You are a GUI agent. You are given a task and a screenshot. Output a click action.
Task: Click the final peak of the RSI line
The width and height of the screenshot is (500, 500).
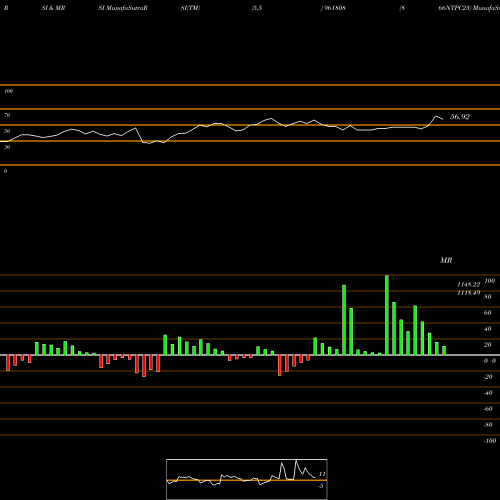click(x=436, y=116)
